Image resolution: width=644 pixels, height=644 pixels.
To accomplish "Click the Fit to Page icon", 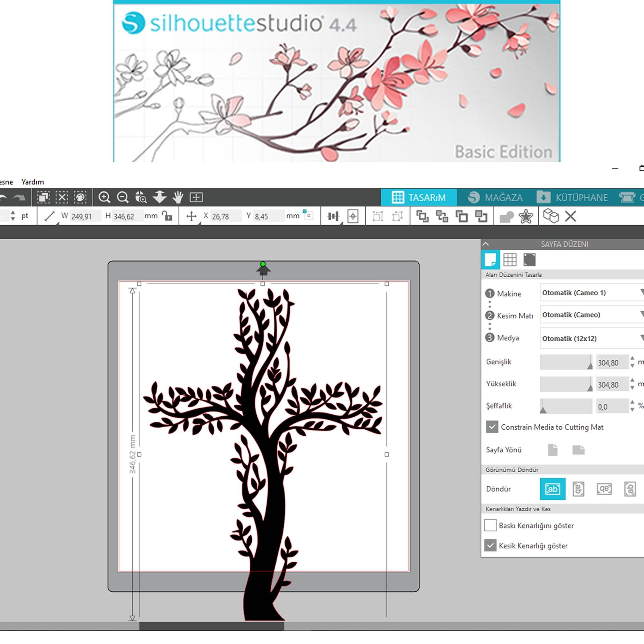I will 197,197.
